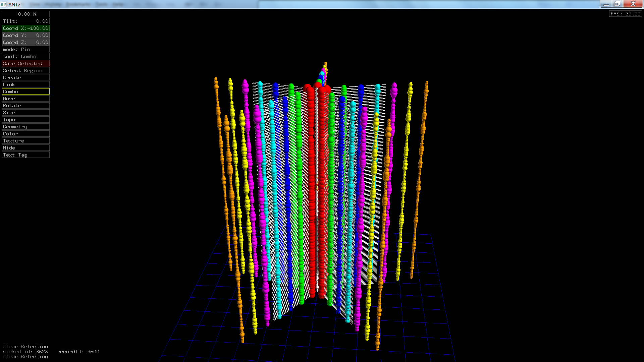This screenshot has width=644, height=362.
Task: Select the Topo option
Action: 25,120
